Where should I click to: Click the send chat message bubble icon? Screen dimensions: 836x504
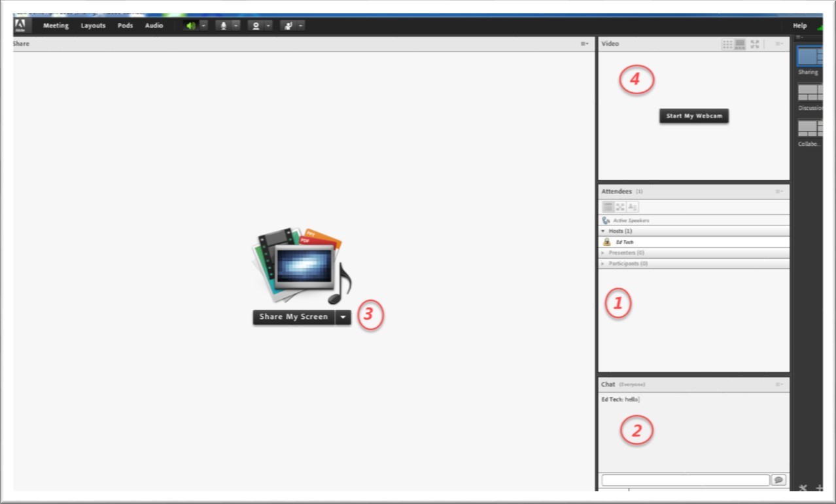778,480
